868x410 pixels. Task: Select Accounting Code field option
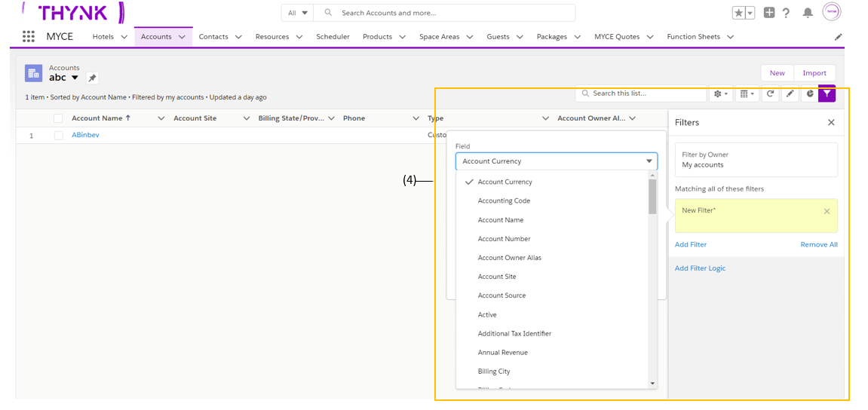click(552, 200)
